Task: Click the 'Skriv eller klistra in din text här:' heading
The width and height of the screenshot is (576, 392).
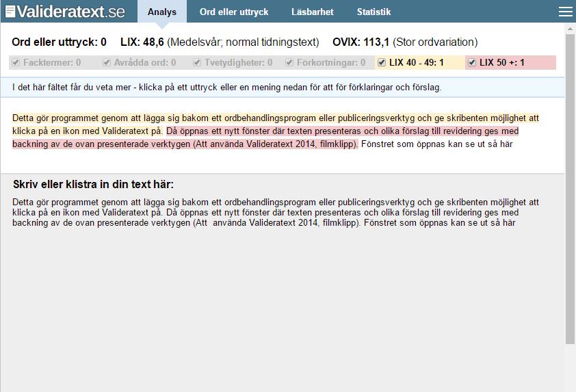Action: pyautogui.click(x=93, y=184)
